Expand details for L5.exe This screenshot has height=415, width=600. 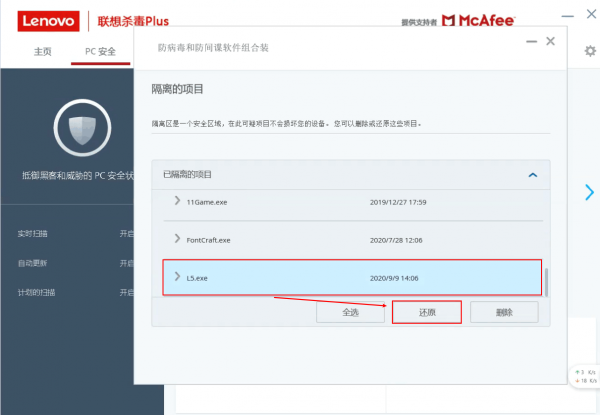click(x=177, y=277)
